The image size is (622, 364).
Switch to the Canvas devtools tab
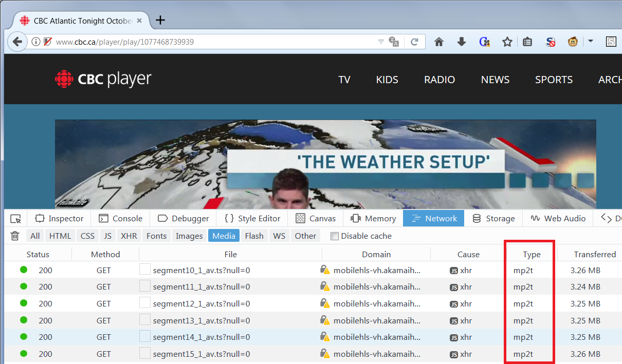(316, 219)
